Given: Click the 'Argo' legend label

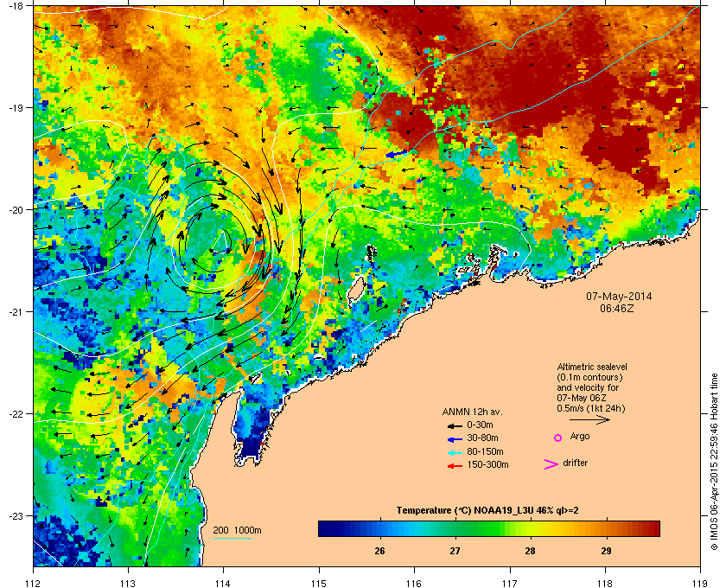Looking at the screenshot, I should click(580, 437).
